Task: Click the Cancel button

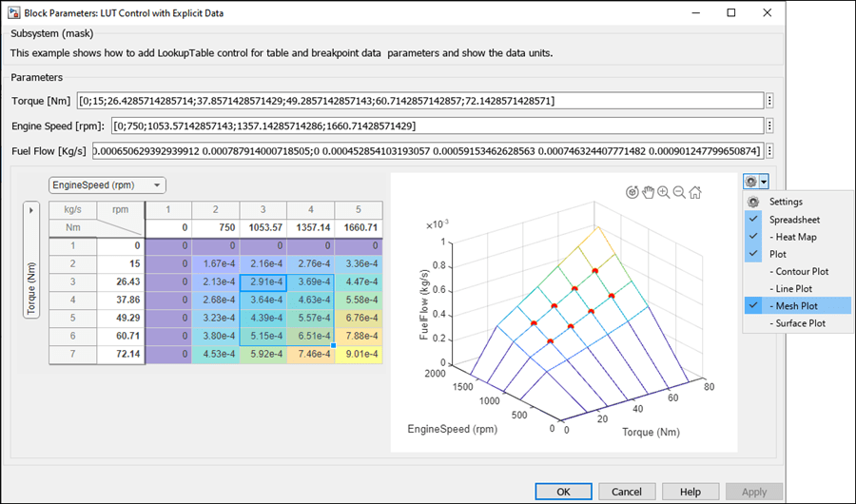Action: tap(627, 492)
